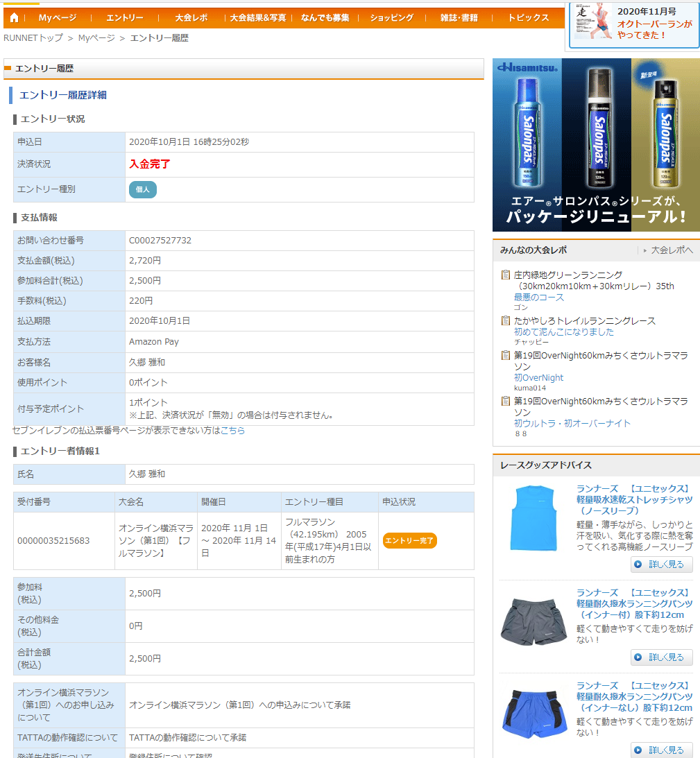700x758 pixels.
Task: Open the ショッピング menu item
Action: [x=392, y=18]
